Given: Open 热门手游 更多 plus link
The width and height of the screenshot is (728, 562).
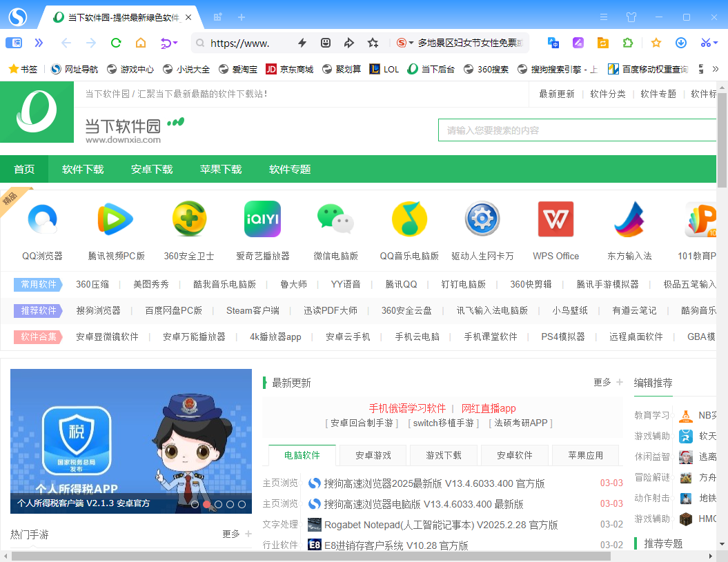Looking at the screenshot, I should point(237,534).
